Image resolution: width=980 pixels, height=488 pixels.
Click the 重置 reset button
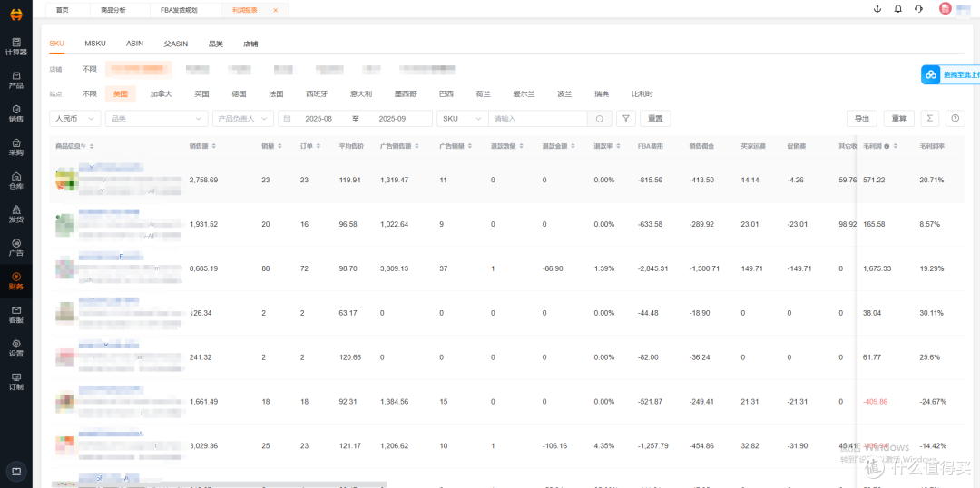[x=655, y=119]
